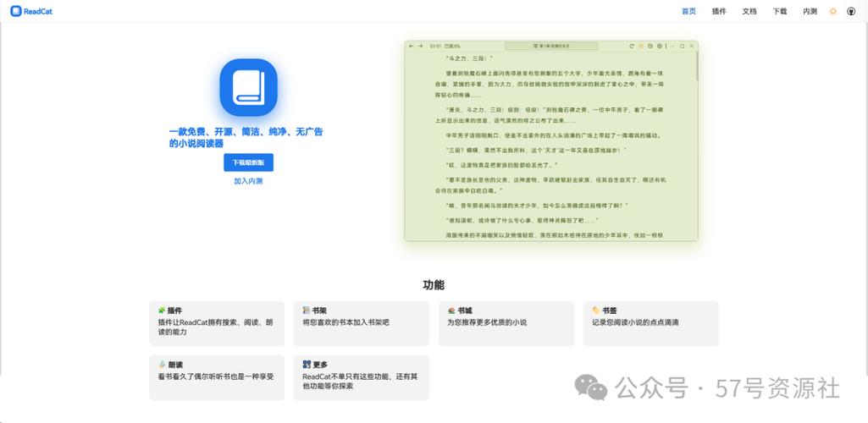Select the 书城 feature card title
This screenshot has width=868, height=423.
464,310
